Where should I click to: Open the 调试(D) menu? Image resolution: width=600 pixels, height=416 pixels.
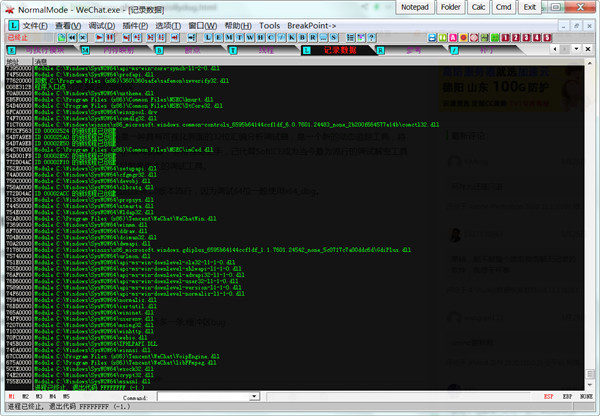(102, 26)
